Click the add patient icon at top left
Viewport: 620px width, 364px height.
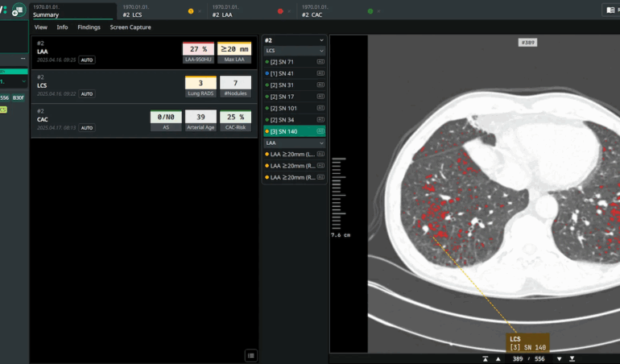point(18,10)
